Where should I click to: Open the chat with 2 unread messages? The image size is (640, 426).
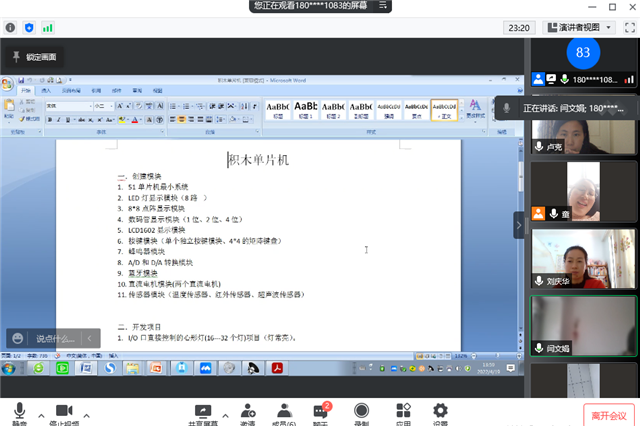pos(322,411)
